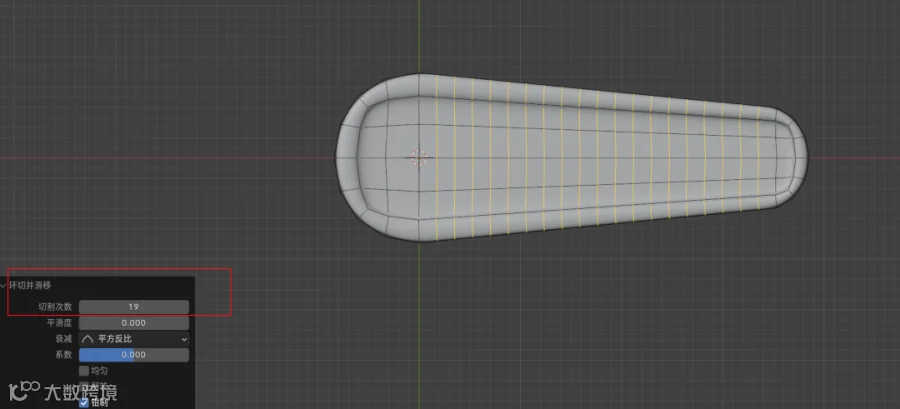Collapse the 环切并滑移 operator panel chevron

pos(3,285)
